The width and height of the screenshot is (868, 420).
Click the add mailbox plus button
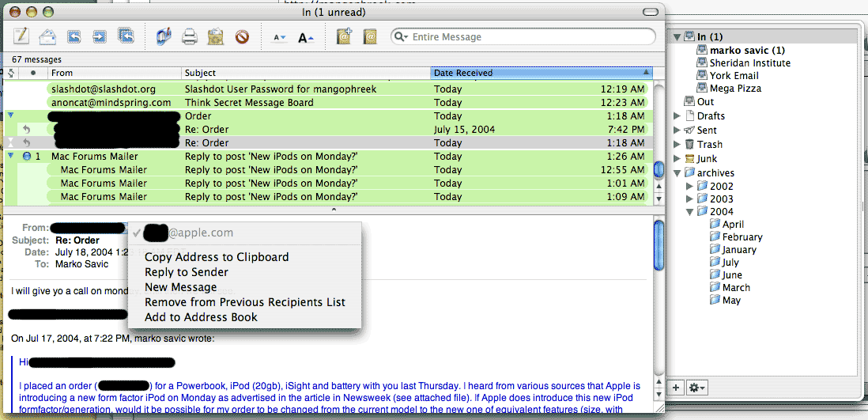click(x=676, y=388)
